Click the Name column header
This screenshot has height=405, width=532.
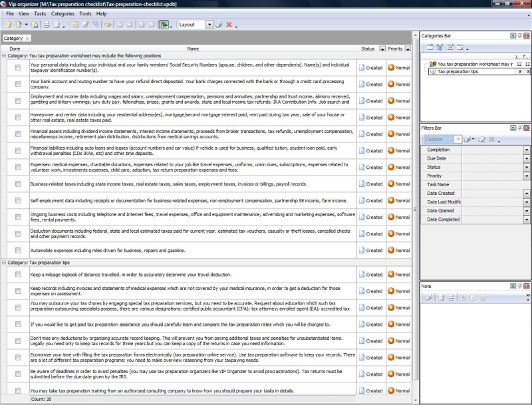pyautogui.click(x=193, y=49)
